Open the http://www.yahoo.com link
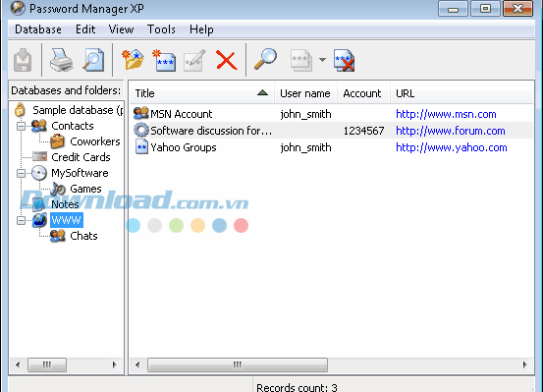The image size is (543, 392). pyautogui.click(x=452, y=147)
